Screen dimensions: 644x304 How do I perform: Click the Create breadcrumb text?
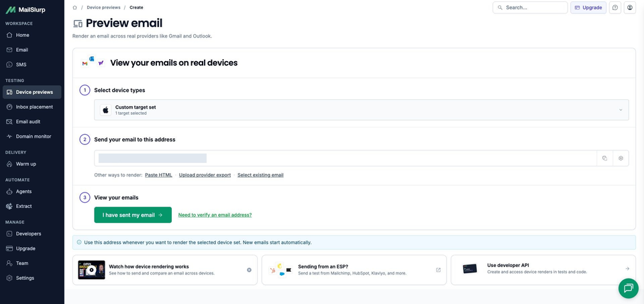click(136, 7)
